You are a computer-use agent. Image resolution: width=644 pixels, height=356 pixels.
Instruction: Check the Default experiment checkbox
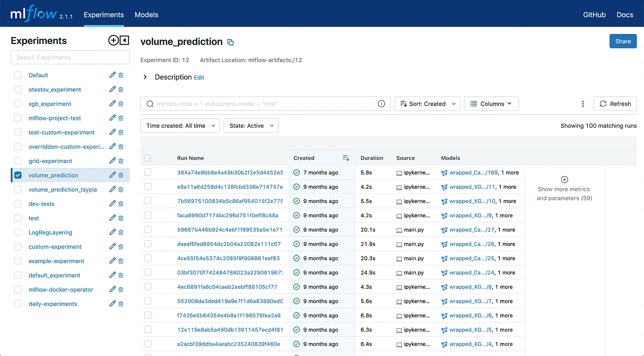18,75
